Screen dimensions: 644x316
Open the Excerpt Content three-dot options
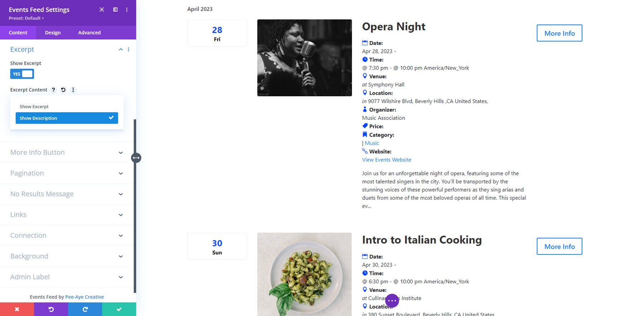(x=73, y=90)
